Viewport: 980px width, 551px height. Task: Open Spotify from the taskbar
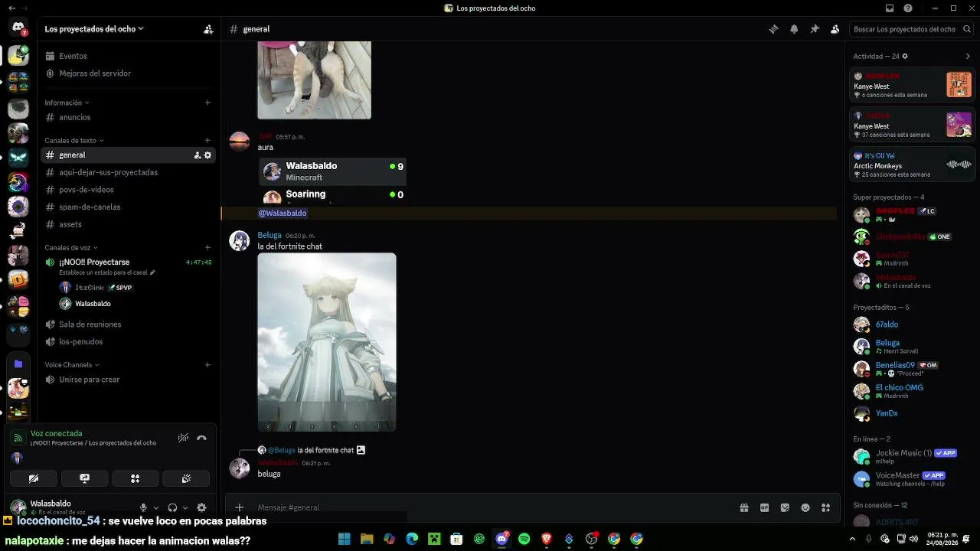524,540
